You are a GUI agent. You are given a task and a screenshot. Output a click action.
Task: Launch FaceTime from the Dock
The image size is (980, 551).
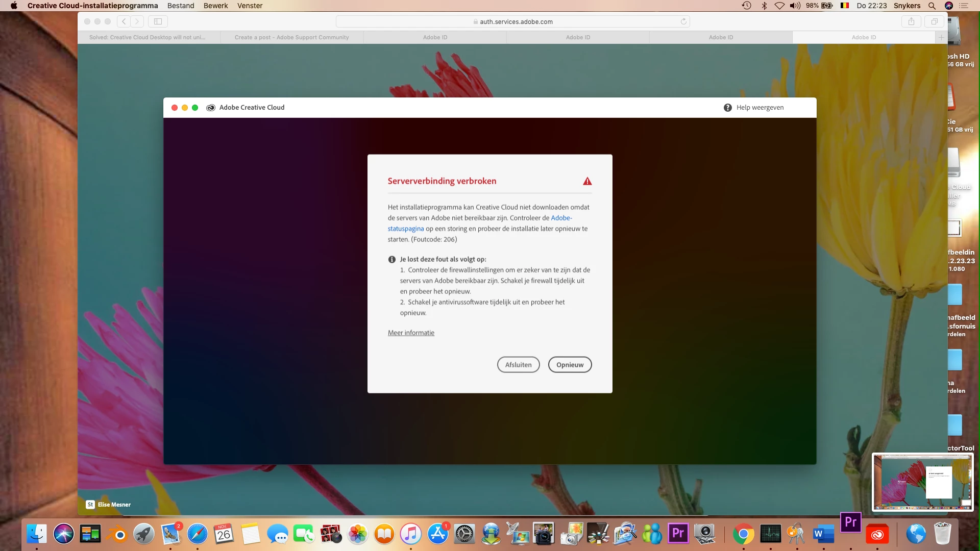click(x=304, y=534)
